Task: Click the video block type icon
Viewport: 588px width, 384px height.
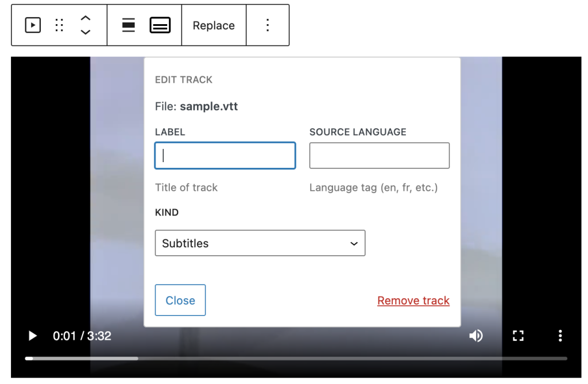Action: (x=33, y=25)
